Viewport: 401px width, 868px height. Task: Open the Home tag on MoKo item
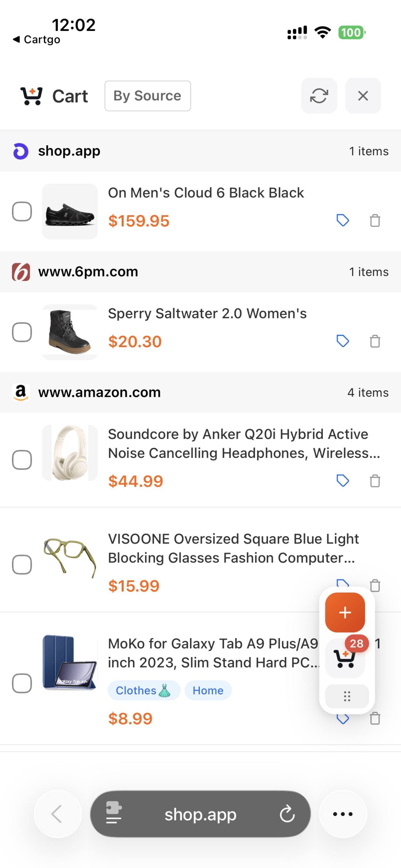[x=208, y=690]
